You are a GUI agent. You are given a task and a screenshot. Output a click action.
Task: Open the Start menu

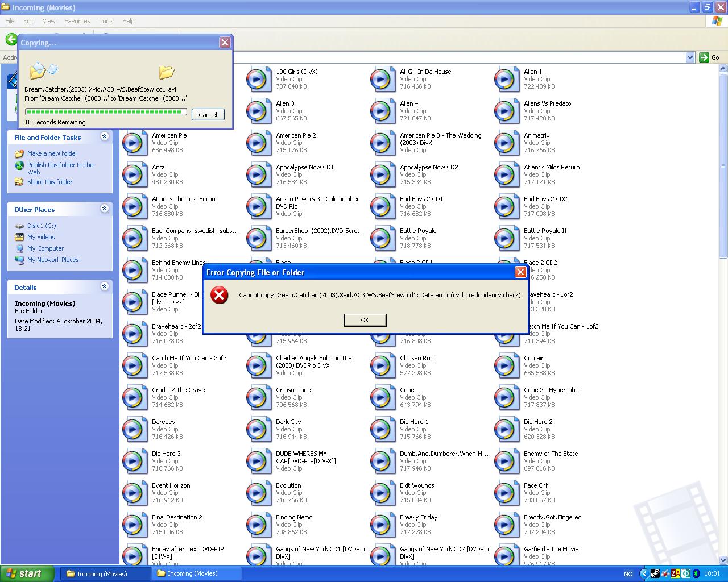27,573
